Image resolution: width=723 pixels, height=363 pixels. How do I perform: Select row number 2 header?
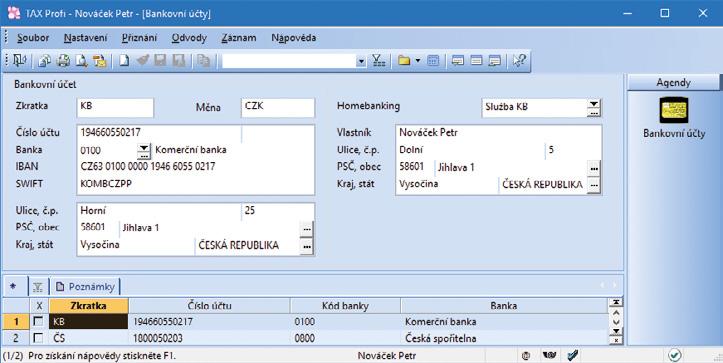(x=16, y=338)
